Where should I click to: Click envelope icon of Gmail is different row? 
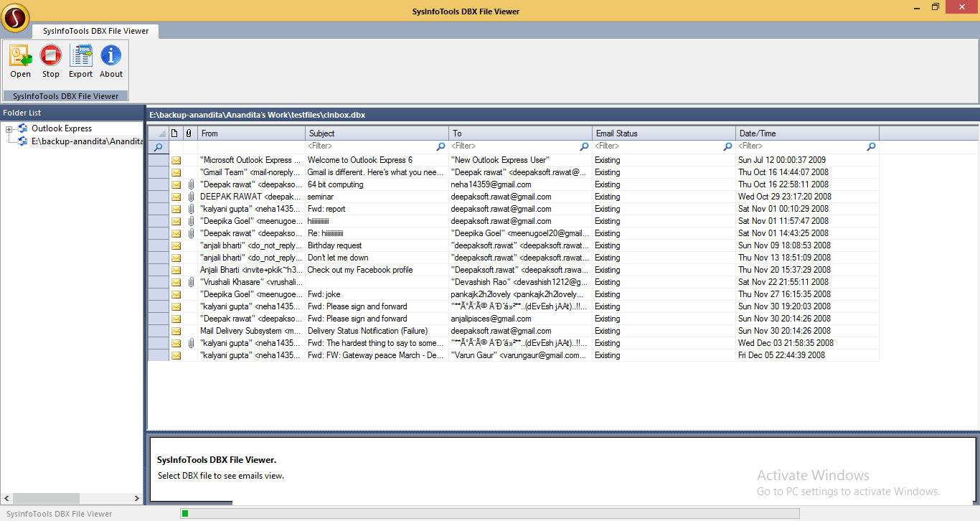click(x=176, y=172)
